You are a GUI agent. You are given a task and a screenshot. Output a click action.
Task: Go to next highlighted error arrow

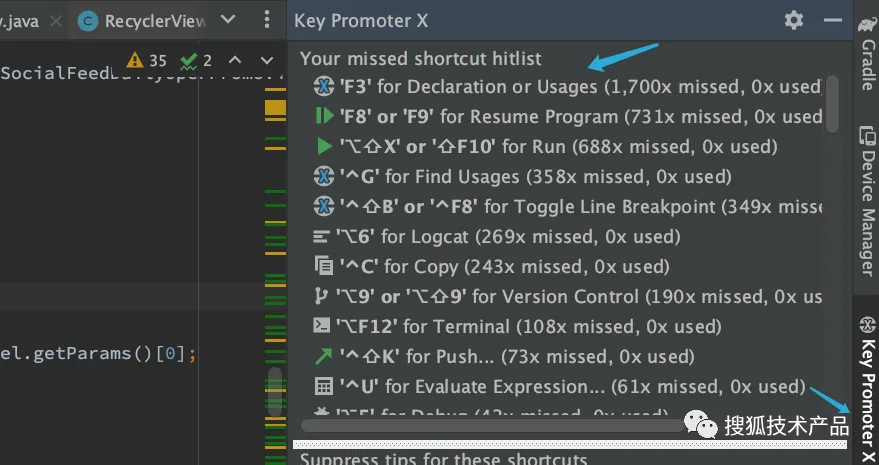pos(265,61)
